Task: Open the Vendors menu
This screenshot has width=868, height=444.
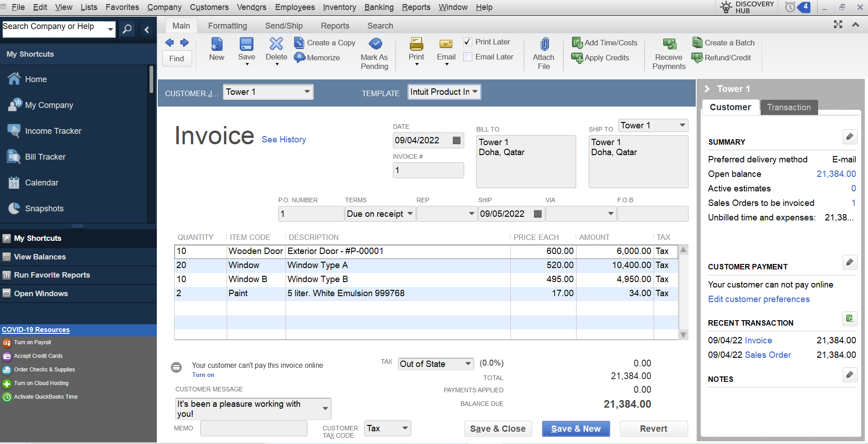Action: point(252,7)
